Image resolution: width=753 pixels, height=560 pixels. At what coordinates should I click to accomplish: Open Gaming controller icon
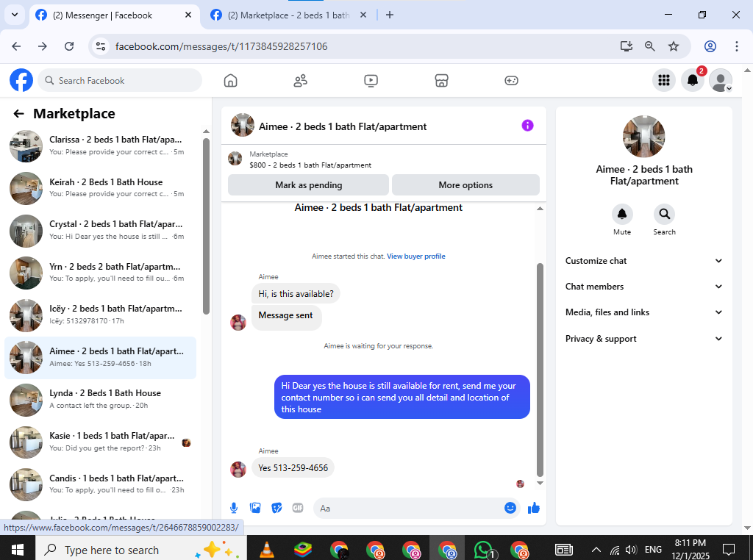tap(511, 81)
